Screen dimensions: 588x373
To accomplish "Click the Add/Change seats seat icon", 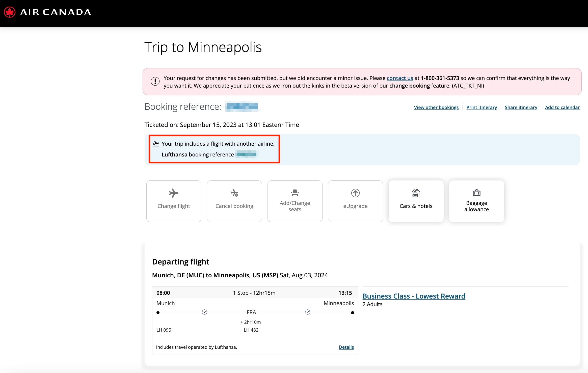I will (295, 193).
